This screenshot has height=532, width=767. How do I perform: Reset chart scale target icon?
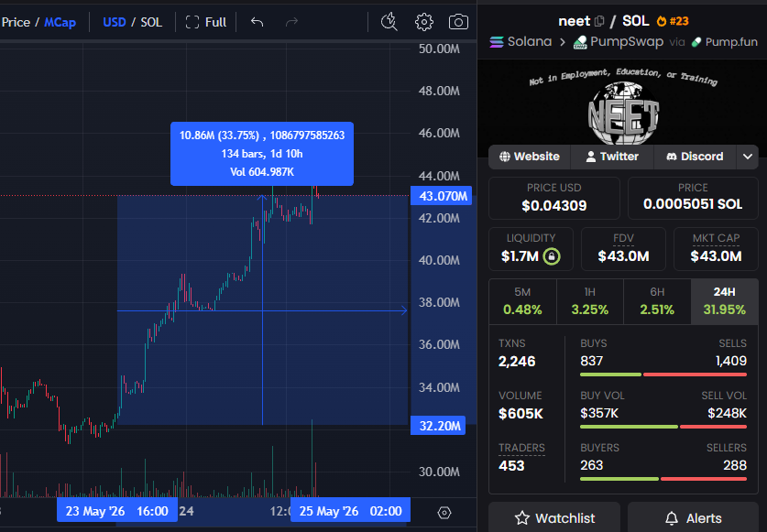[x=444, y=513]
